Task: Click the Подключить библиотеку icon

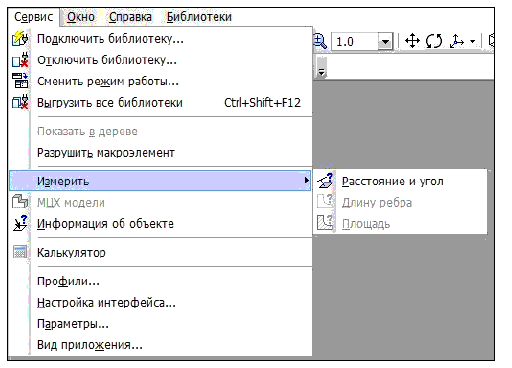Action: tap(20, 39)
